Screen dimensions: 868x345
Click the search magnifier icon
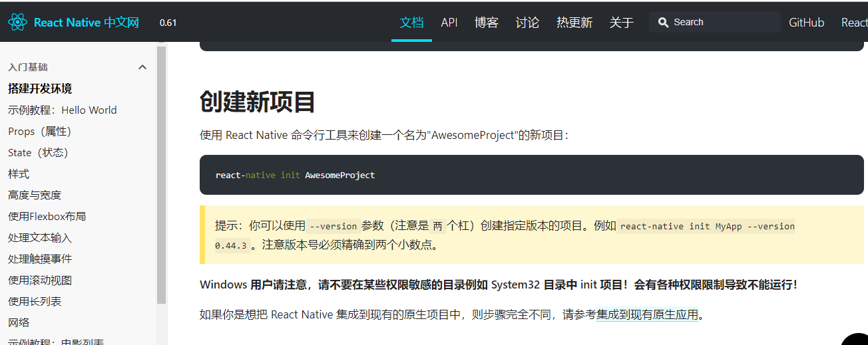coord(663,23)
